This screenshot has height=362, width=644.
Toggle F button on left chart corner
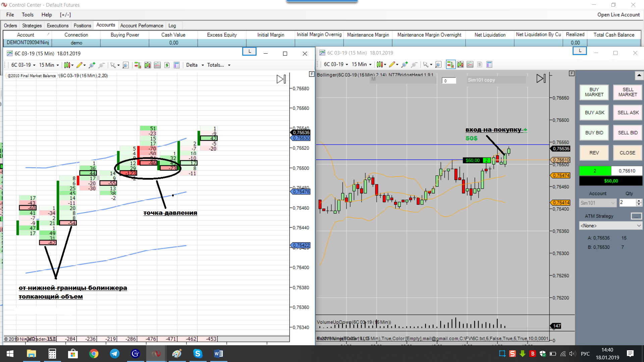pyautogui.click(x=312, y=74)
